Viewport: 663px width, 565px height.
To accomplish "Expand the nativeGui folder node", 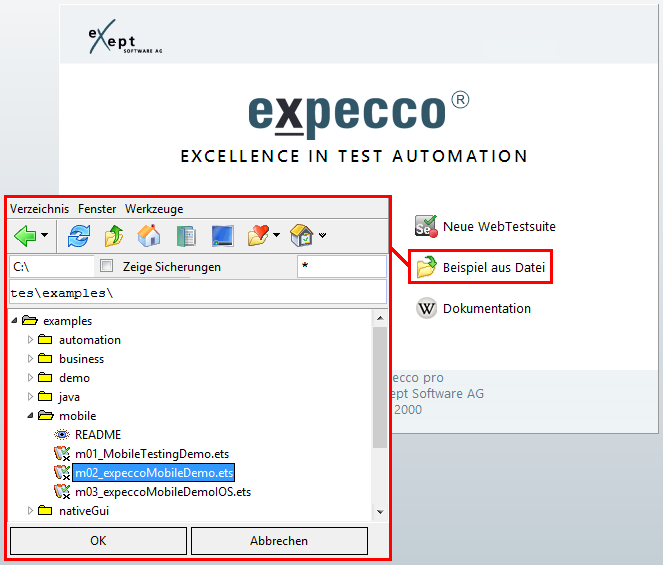I will click(x=30, y=511).
